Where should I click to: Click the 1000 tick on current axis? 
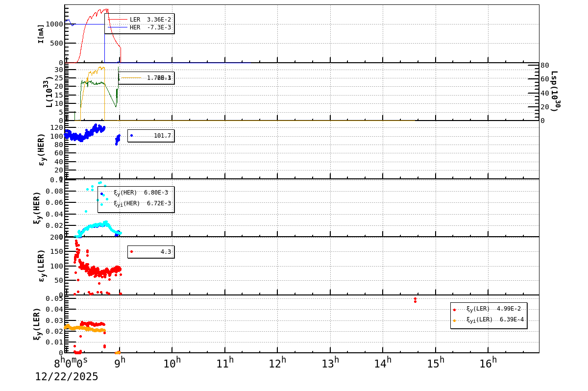tap(55, 24)
